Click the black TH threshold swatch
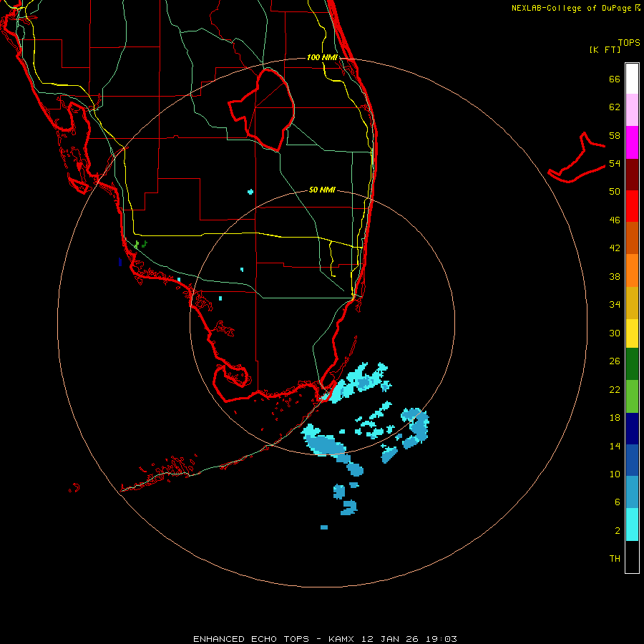 pos(632,557)
